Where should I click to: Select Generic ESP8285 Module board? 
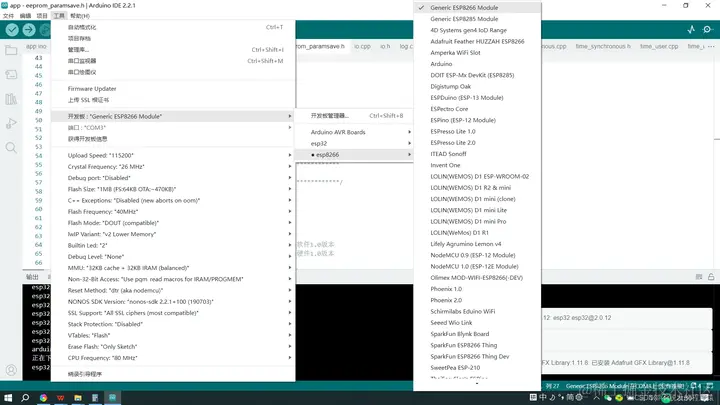tap(477, 19)
